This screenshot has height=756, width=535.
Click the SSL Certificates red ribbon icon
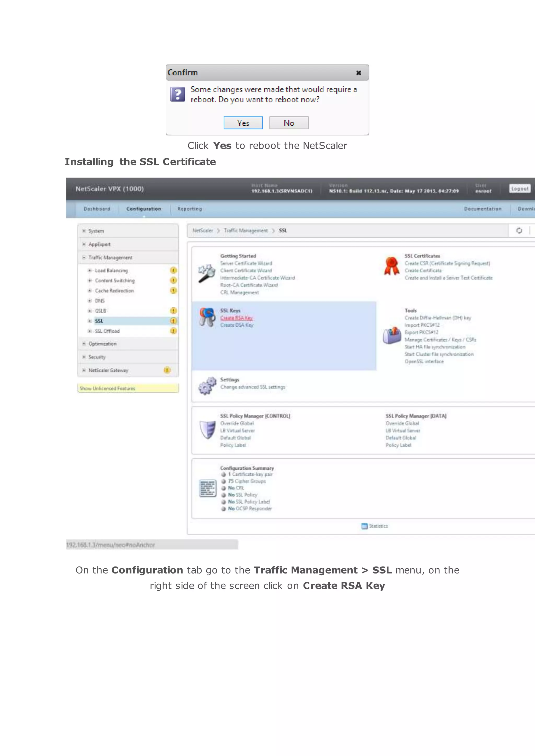(391, 266)
